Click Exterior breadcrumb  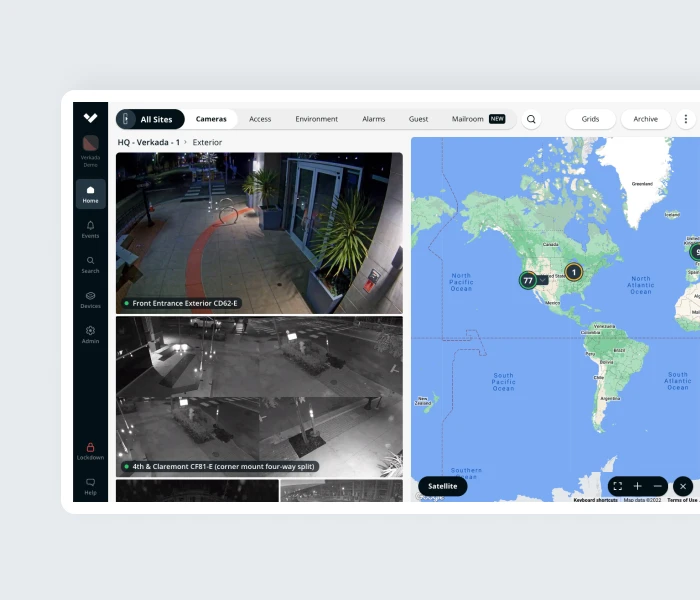(x=207, y=142)
